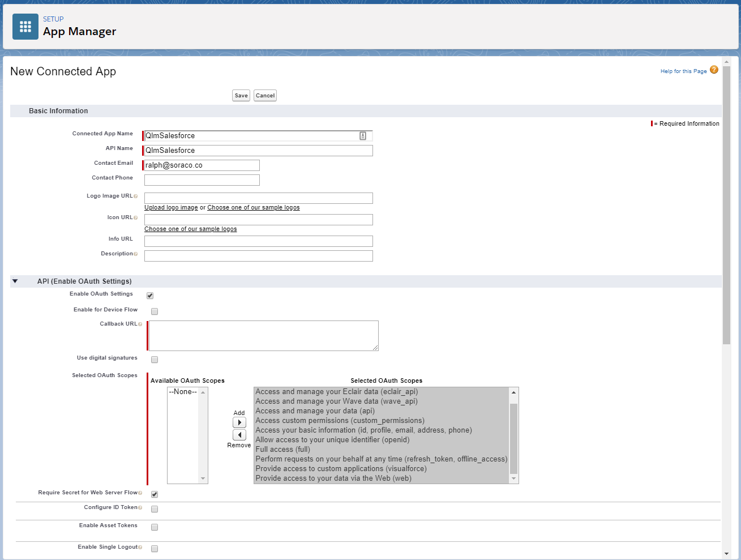741x560 pixels.
Task: Click the Cancel button
Action: [x=265, y=96]
